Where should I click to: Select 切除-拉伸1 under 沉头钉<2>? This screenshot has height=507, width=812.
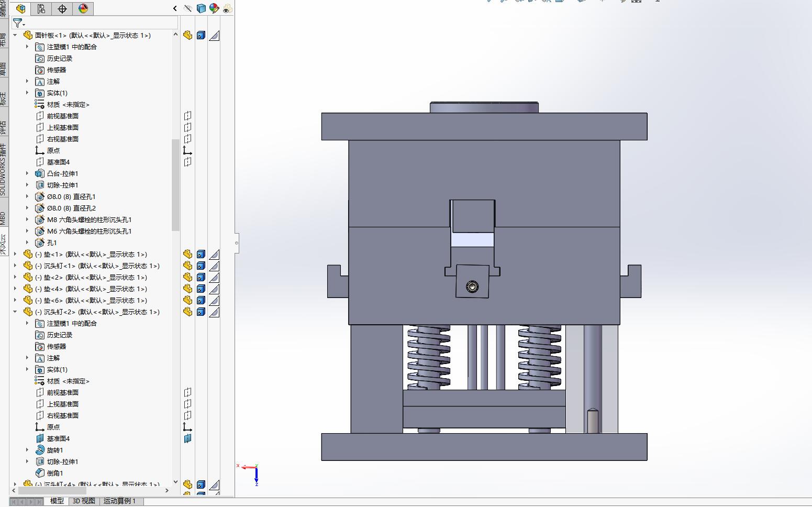point(62,461)
